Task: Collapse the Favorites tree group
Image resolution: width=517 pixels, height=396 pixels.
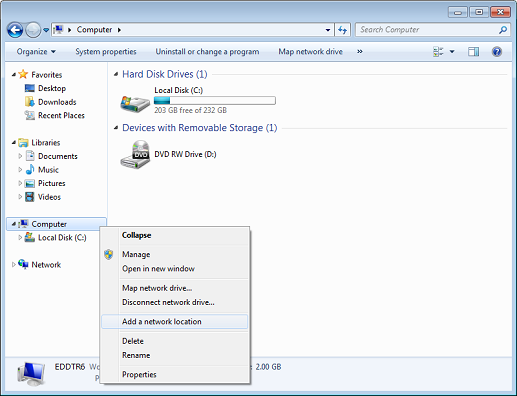Action: click(14, 75)
